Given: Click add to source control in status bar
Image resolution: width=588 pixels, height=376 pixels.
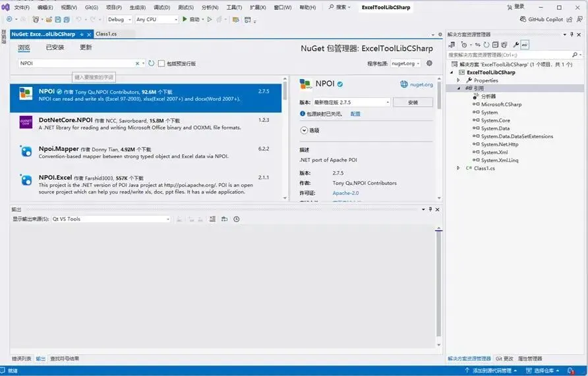Looking at the screenshot, I should click(x=492, y=370).
